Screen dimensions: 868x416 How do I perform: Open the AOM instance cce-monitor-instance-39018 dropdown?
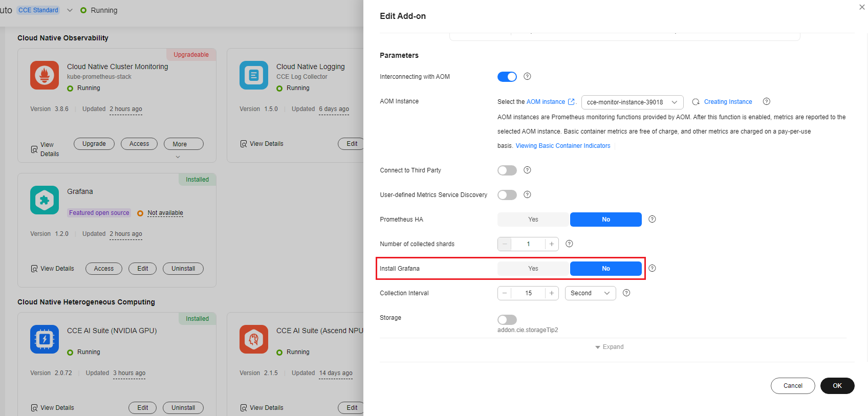click(633, 102)
